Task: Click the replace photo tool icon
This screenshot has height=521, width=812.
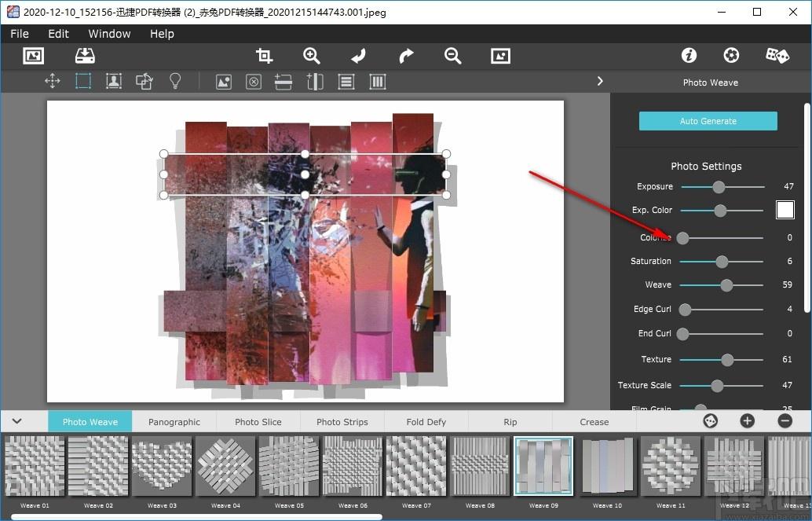Action: coord(144,82)
